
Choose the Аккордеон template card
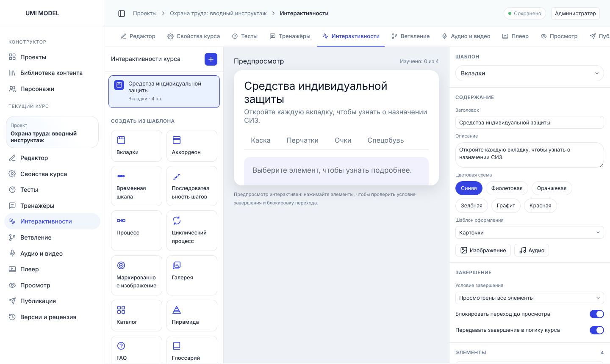[192, 146]
